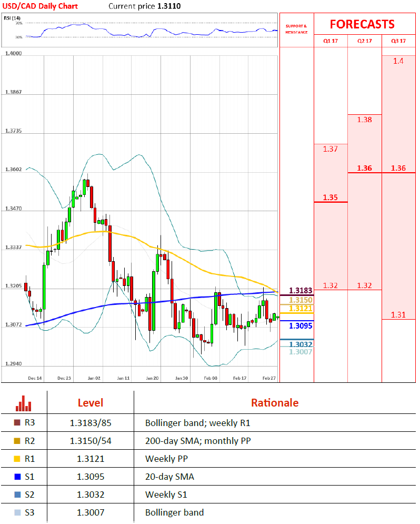Click the red bar chart icon
Image resolution: width=420 pixels, height=524 pixels.
[x=24, y=403]
